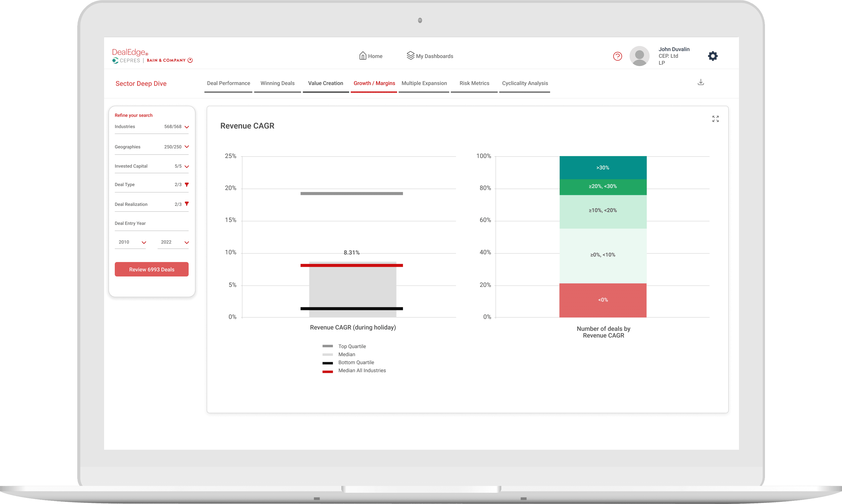Image resolution: width=842 pixels, height=504 pixels.
Task: Click the Review 6993 Deals button
Action: point(151,269)
